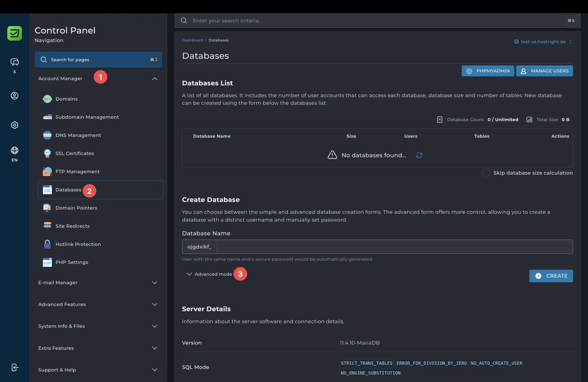Click the Total Size chart icon

pos(529,119)
